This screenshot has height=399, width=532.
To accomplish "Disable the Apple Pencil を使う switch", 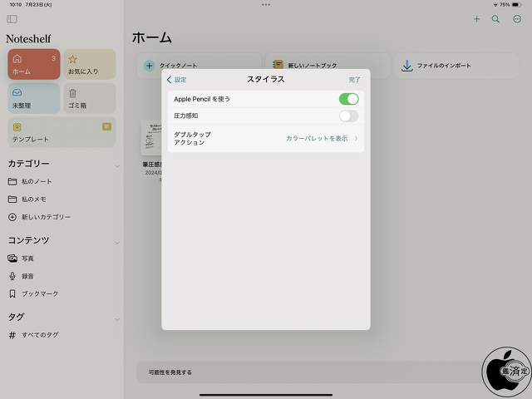I will pos(348,99).
